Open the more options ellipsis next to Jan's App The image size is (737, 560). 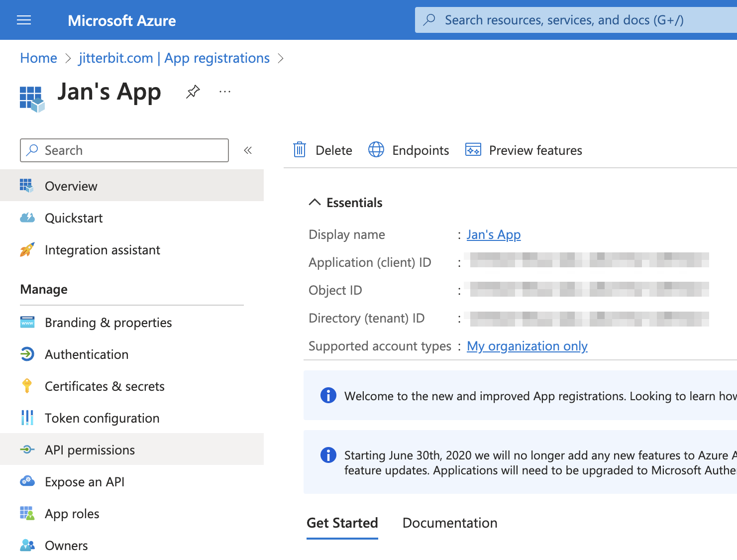point(224,92)
